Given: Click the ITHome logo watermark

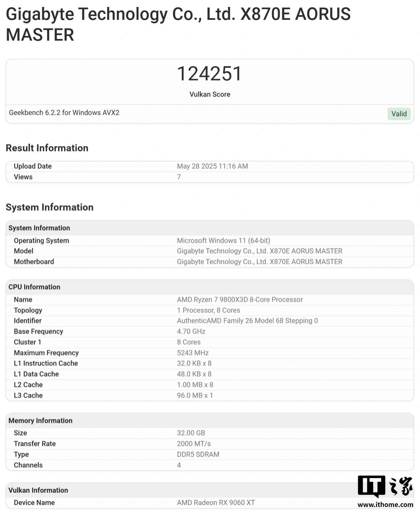Looking at the screenshot, I should (x=385, y=487).
